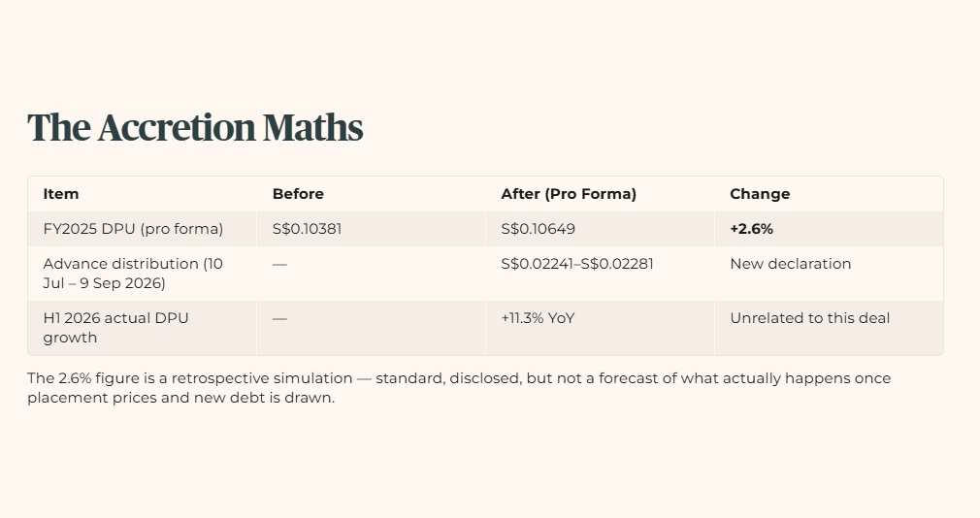Select the 'Before' column header
Screen dimensions: 980x518
pos(298,194)
